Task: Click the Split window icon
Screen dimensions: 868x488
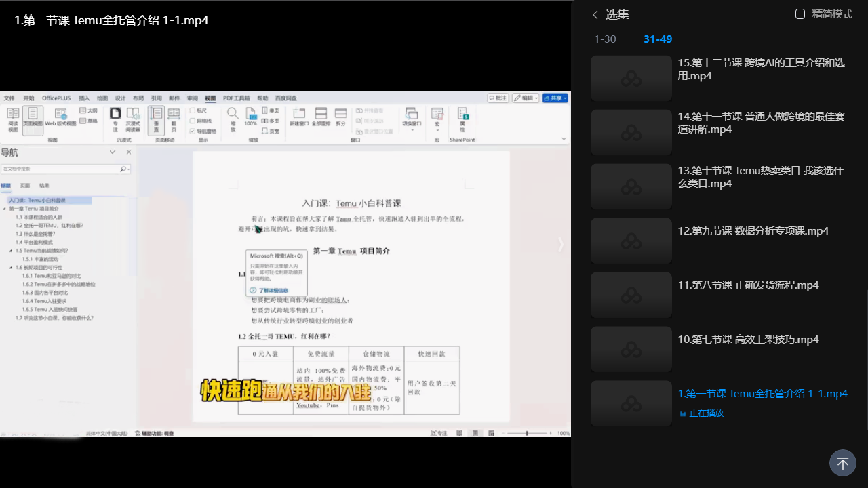Action: point(340,116)
